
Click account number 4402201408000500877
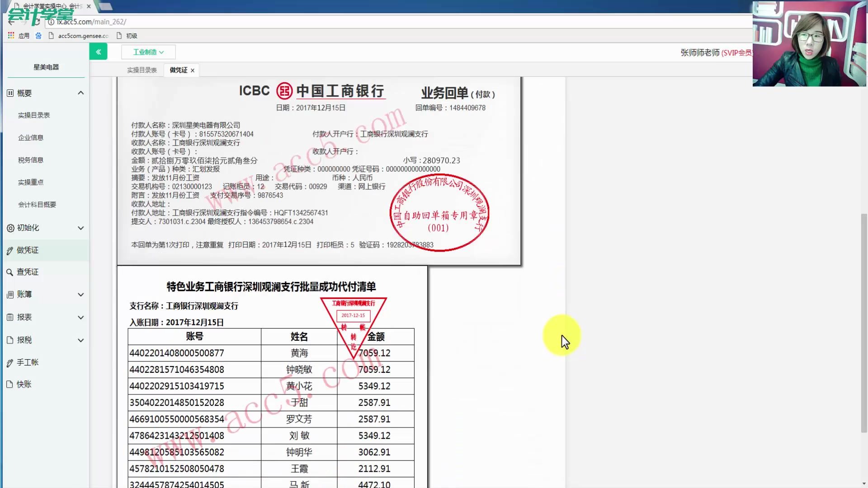pyautogui.click(x=177, y=353)
